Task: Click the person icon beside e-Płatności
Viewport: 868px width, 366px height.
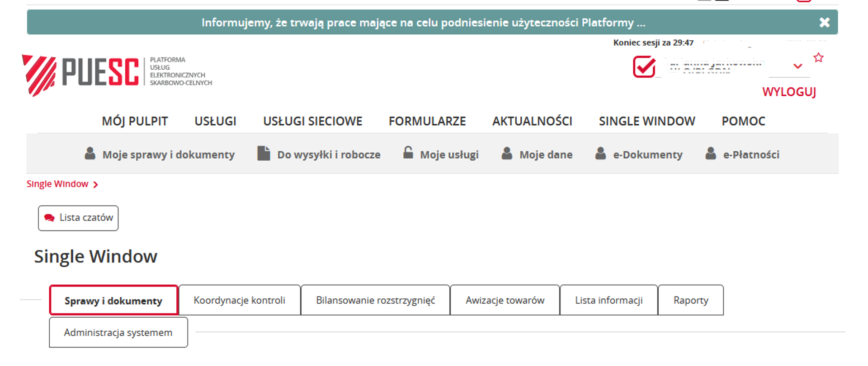Action: point(711,154)
